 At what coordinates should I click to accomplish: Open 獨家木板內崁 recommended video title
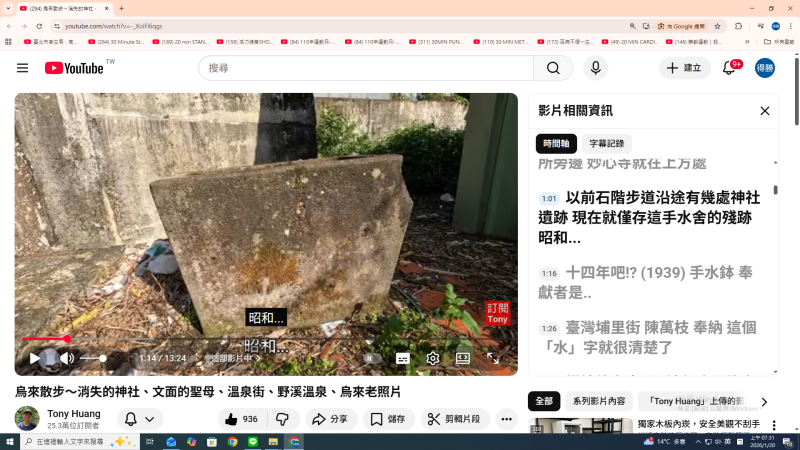tap(698, 424)
